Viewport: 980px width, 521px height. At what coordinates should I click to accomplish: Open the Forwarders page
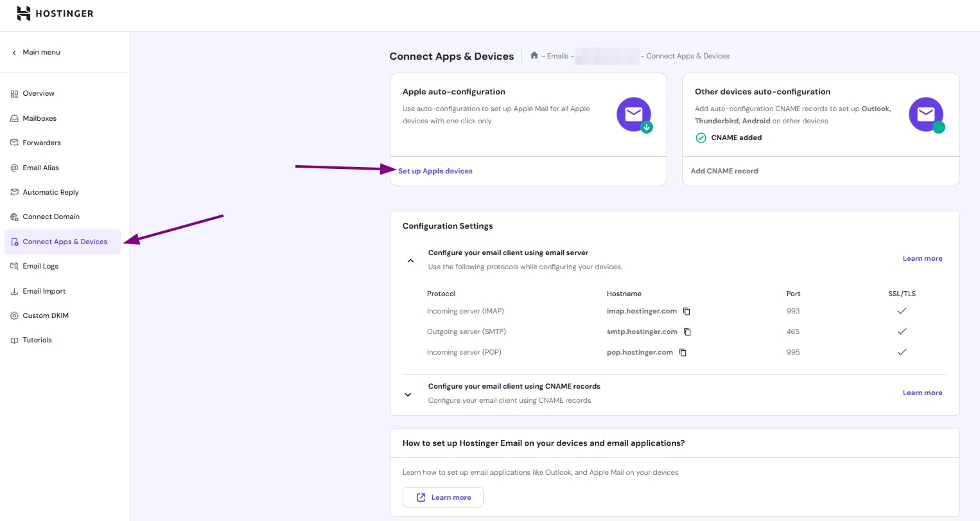tap(41, 143)
